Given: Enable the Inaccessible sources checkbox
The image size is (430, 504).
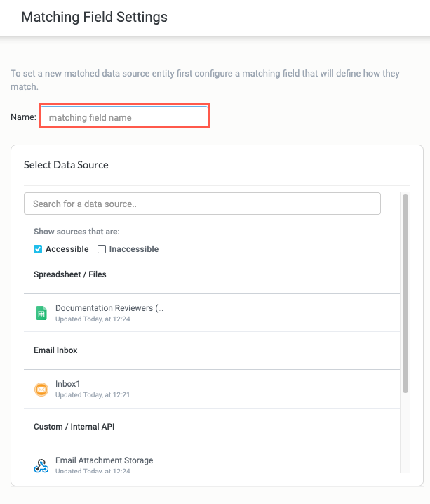Looking at the screenshot, I should (102, 249).
